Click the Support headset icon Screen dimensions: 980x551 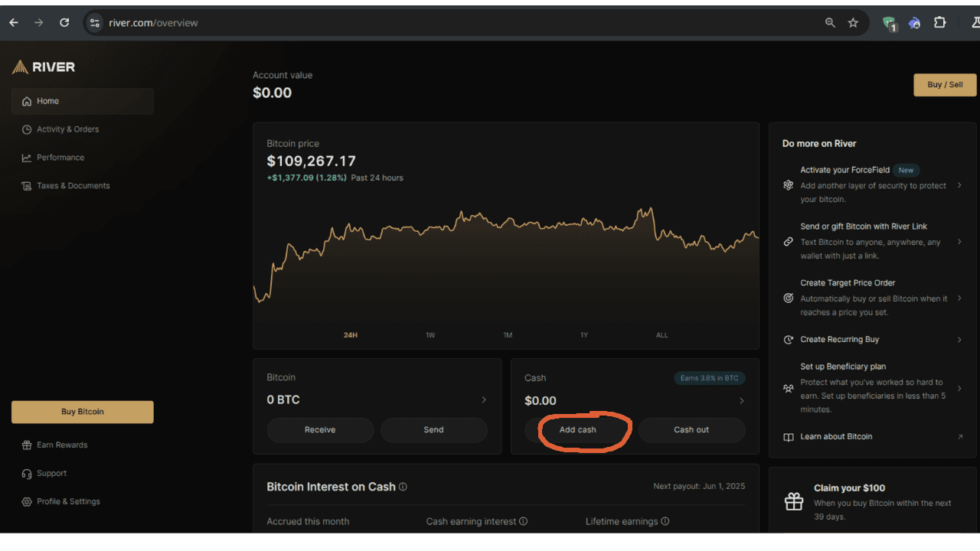tap(26, 473)
